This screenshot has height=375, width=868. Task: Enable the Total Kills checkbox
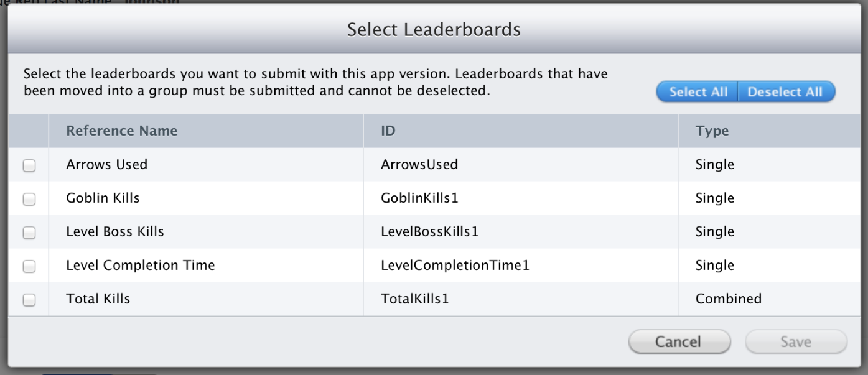pos(28,299)
